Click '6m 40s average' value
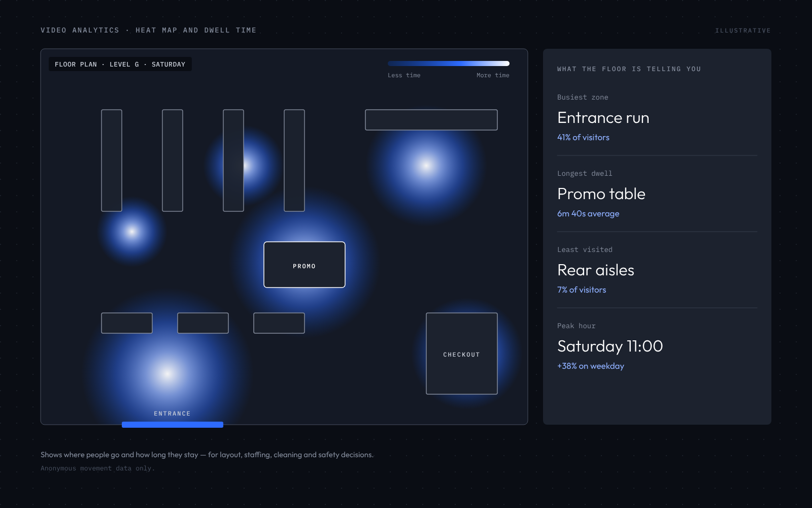 pos(588,213)
